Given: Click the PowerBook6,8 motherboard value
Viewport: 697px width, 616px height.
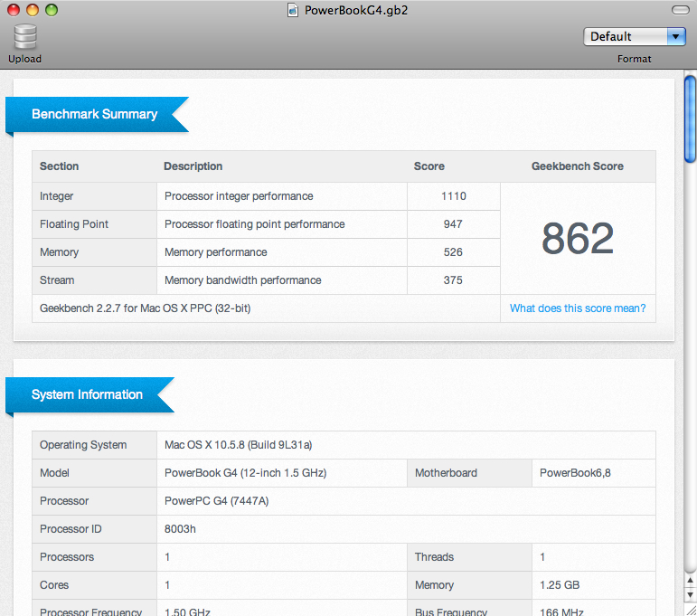Looking at the screenshot, I should coord(575,473).
